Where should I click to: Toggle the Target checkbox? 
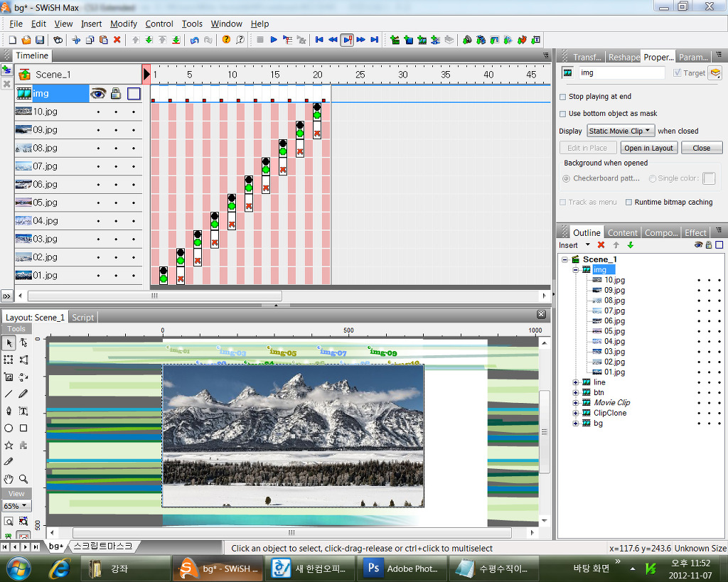(x=678, y=73)
